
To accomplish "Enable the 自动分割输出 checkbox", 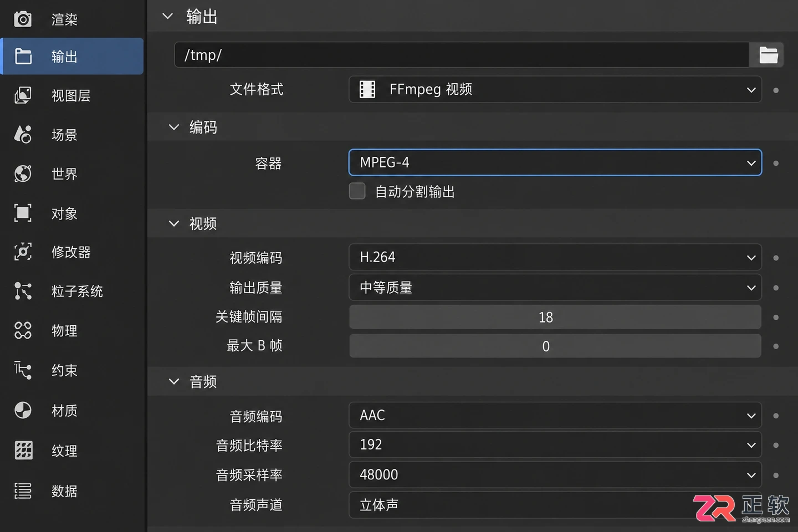I will click(357, 191).
